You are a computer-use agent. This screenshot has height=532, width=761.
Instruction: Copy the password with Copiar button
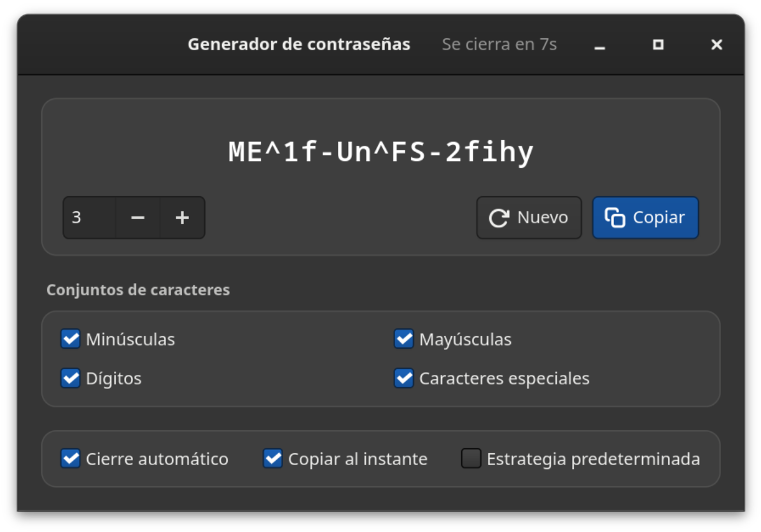[x=645, y=218]
